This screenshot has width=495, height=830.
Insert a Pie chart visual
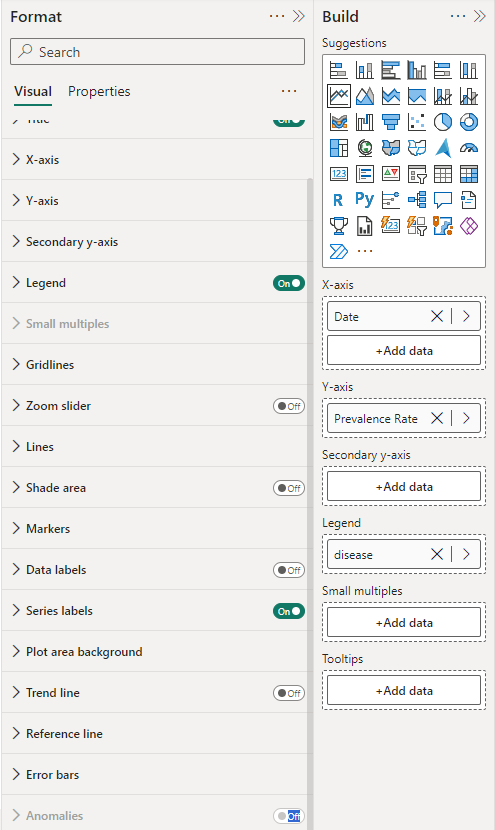pos(443,122)
